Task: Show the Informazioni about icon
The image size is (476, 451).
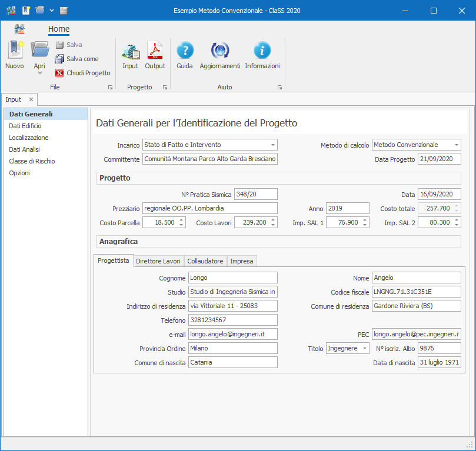Action: 262,51
